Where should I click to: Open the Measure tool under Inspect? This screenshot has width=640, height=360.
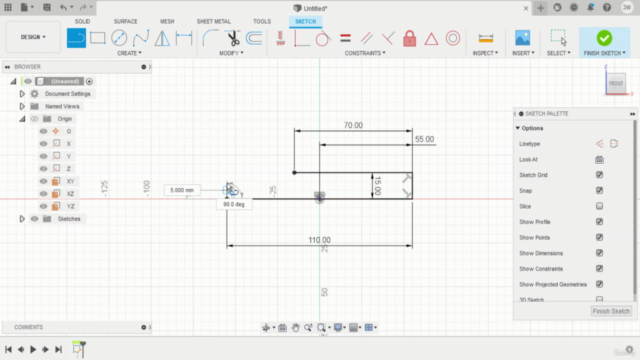[486, 38]
